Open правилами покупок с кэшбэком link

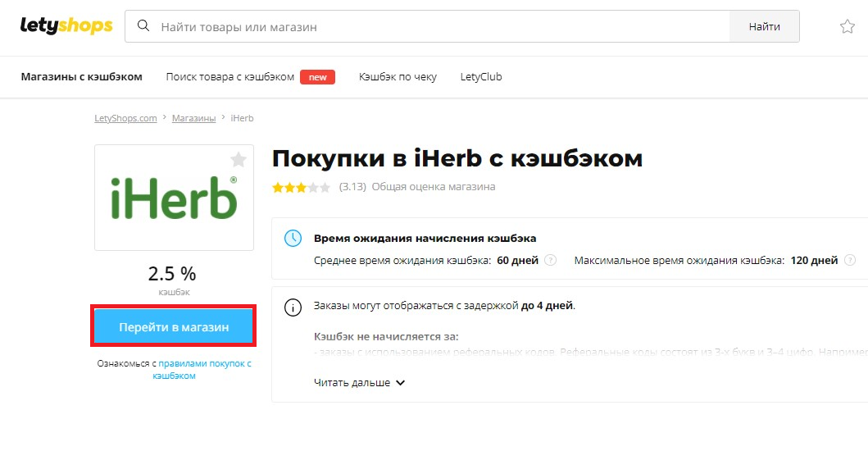coord(202,370)
